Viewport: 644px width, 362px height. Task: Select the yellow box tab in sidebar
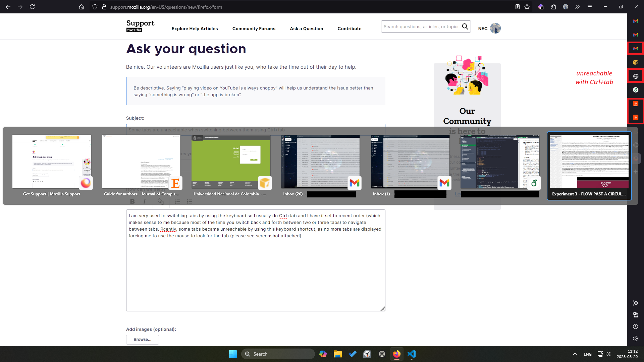pyautogui.click(x=636, y=62)
